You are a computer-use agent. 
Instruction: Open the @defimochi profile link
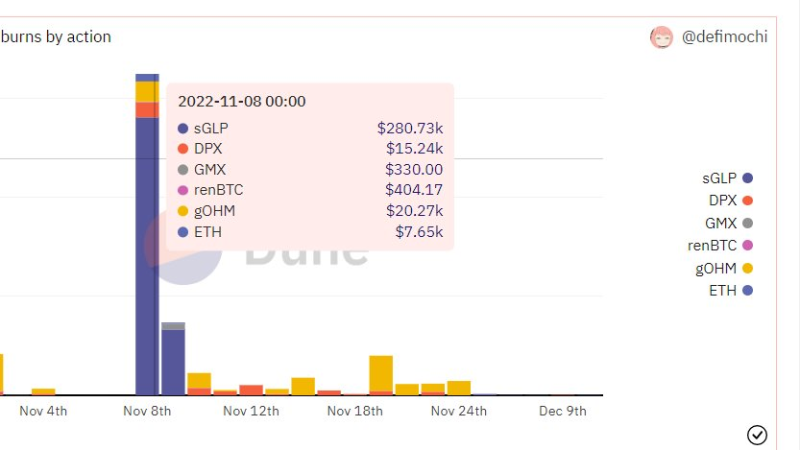[724, 37]
